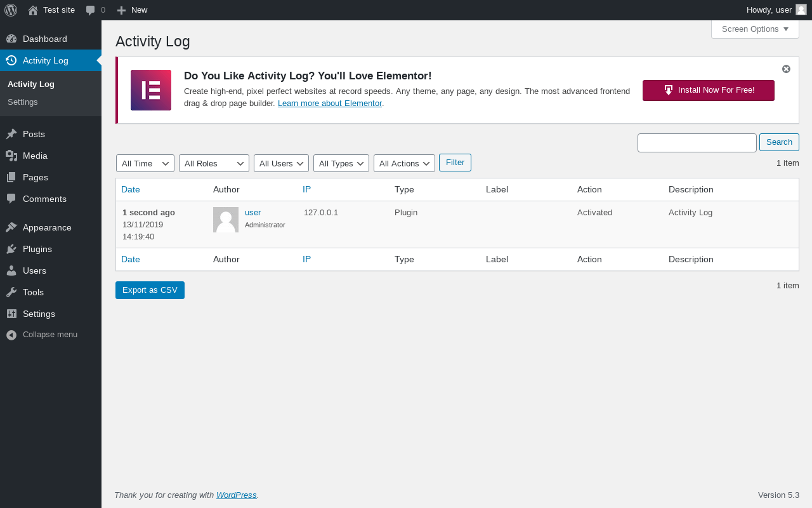
Task: Open the Appearance menu label
Action: (x=47, y=227)
